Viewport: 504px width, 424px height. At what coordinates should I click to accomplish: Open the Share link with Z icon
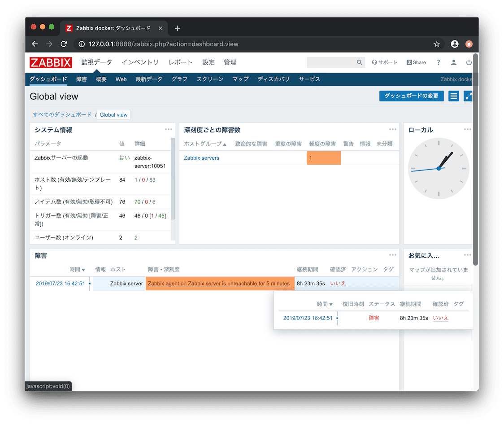coord(416,62)
